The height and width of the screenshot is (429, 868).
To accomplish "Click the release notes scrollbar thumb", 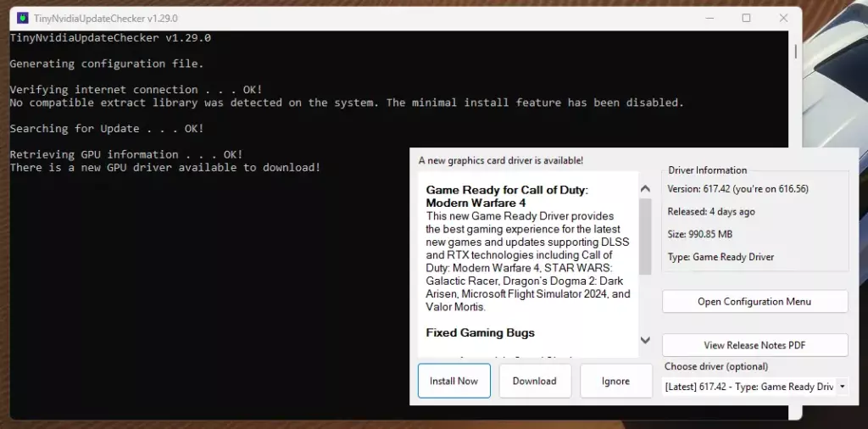I will click(645, 237).
